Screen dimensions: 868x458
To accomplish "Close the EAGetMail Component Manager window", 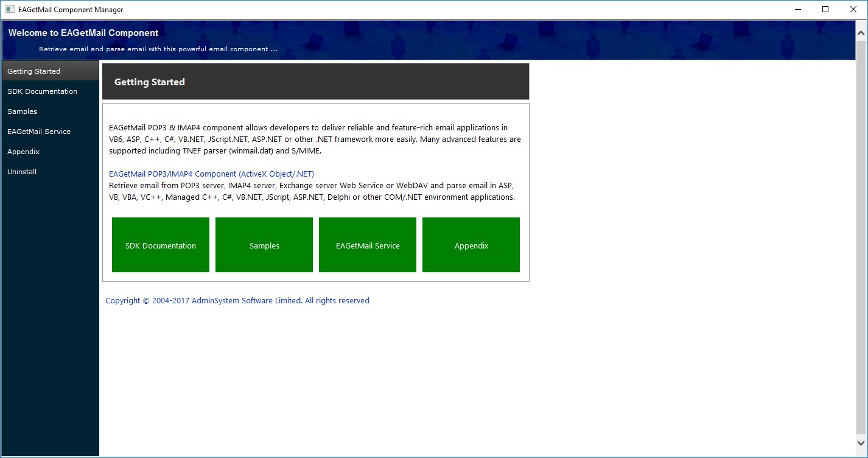I will pos(853,9).
